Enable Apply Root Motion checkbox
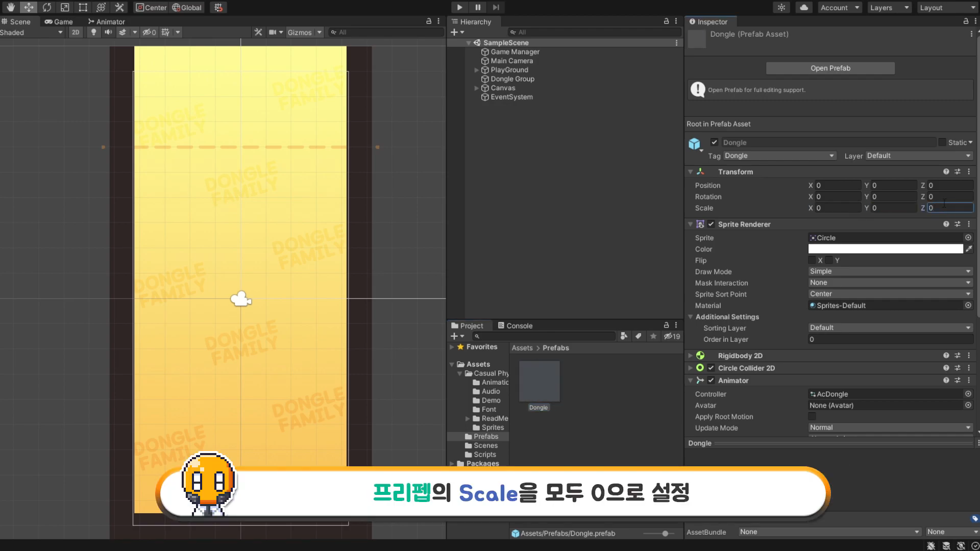Image resolution: width=980 pixels, height=551 pixels. (x=812, y=416)
